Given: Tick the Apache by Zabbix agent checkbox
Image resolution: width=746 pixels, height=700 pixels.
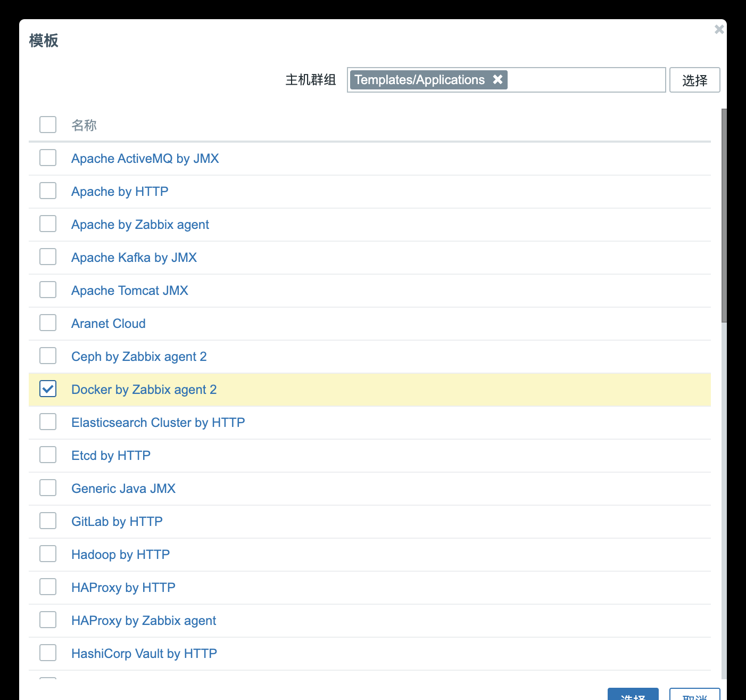Looking at the screenshot, I should [x=48, y=224].
